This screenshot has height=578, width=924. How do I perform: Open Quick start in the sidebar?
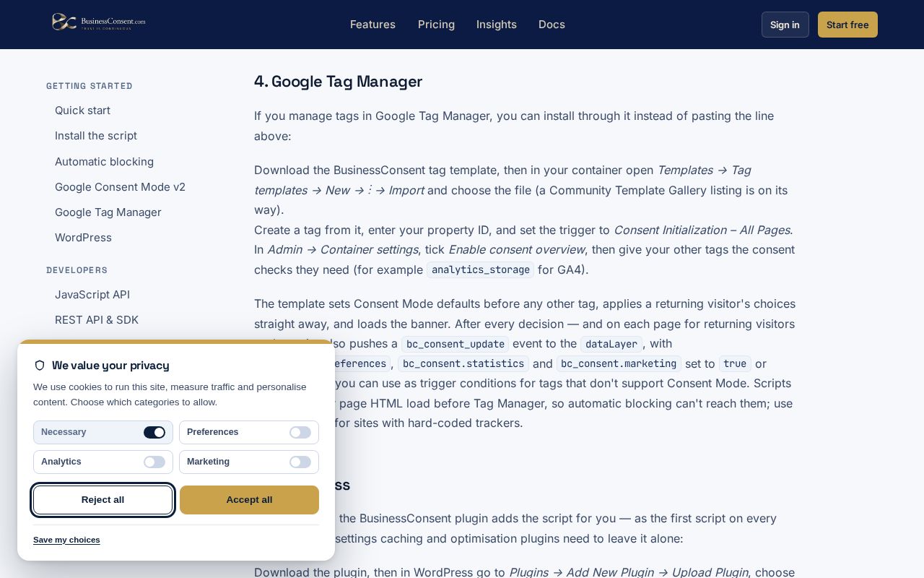point(82,111)
